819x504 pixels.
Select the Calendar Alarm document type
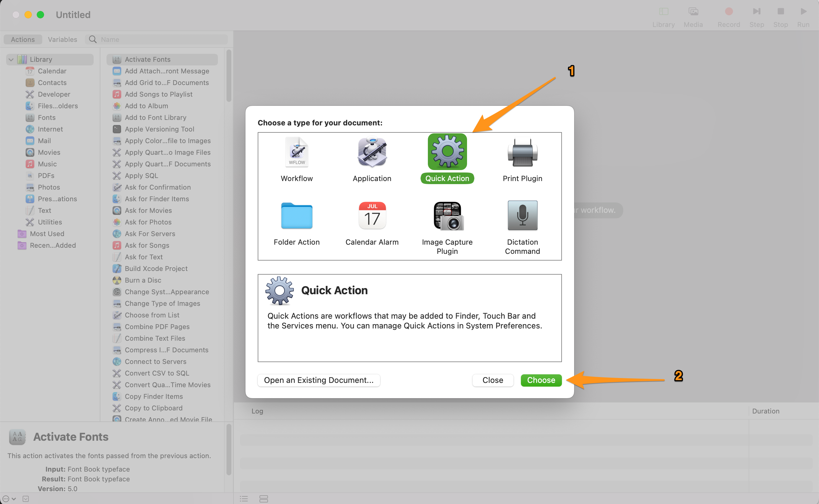tap(372, 223)
